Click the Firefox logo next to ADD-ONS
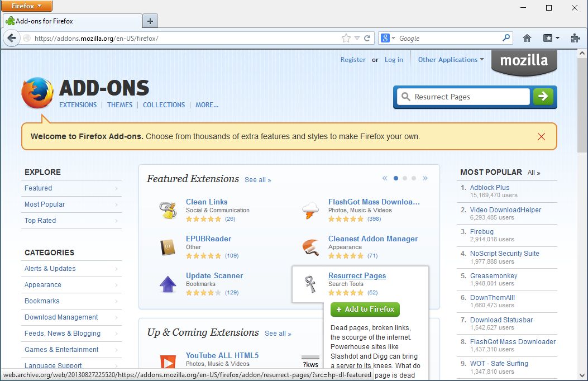This screenshot has height=381, width=588. 37,93
